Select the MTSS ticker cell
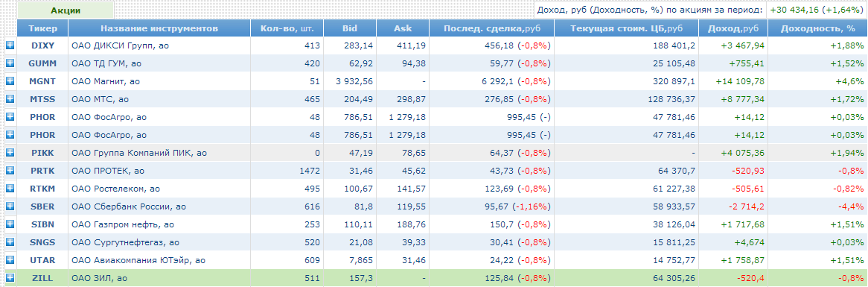 [42, 99]
